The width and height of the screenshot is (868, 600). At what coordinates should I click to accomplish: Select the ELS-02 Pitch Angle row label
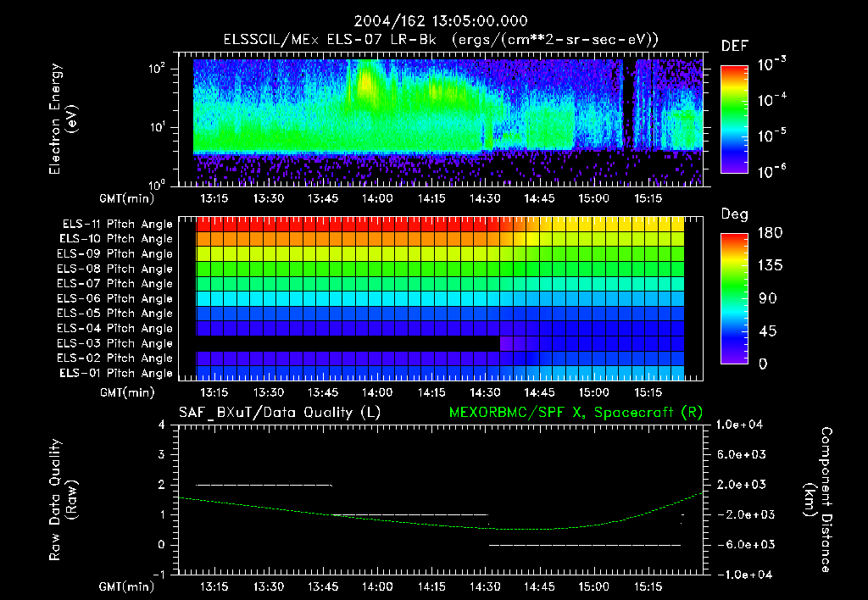click(115, 358)
